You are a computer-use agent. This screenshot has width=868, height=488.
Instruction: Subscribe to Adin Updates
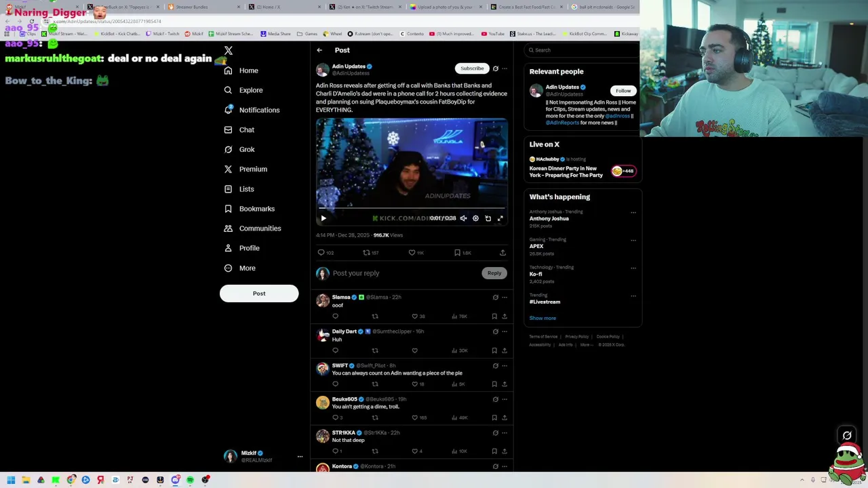tap(472, 68)
